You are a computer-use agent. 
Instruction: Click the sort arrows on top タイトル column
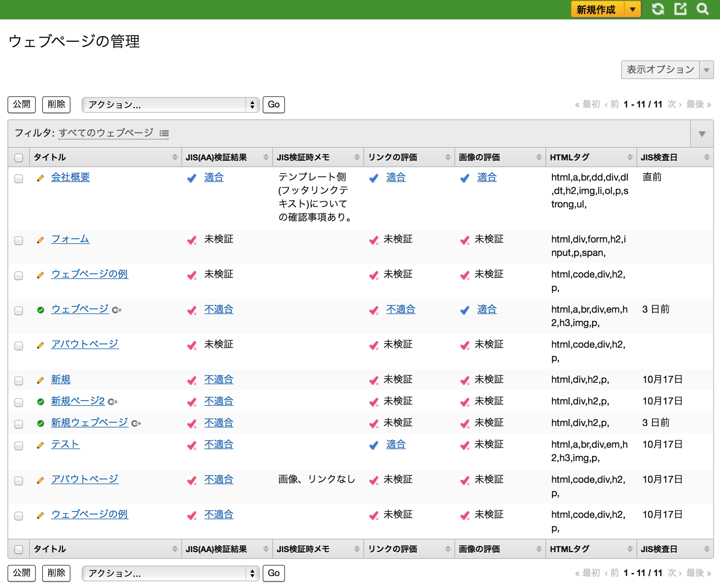(x=175, y=157)
